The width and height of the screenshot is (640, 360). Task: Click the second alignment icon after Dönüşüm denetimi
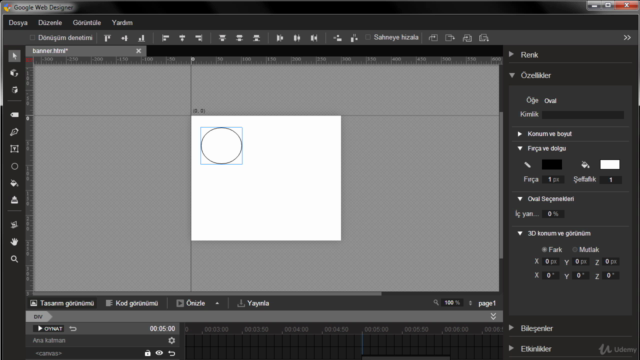point(124,38)
